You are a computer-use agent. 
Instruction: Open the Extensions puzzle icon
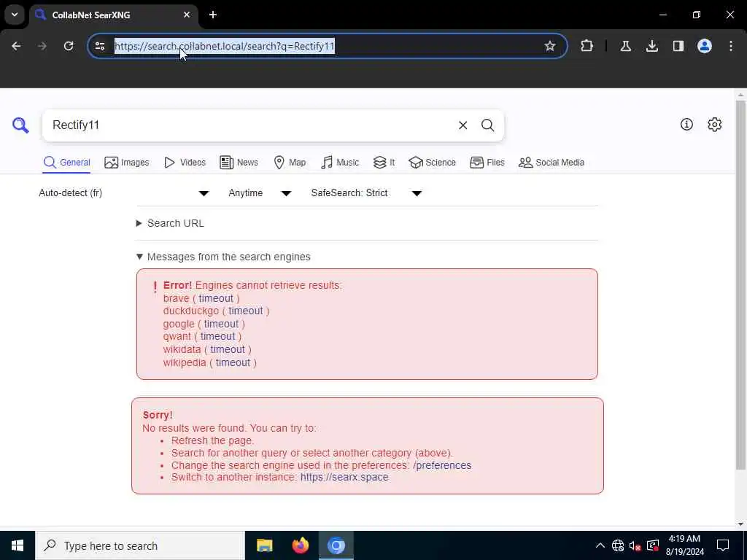[587, 46]
